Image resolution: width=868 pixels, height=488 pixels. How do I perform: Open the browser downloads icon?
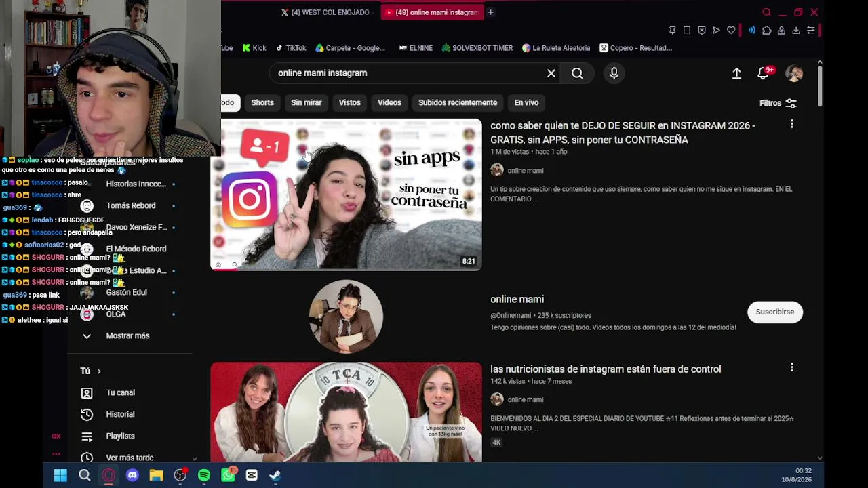pyautogui.click(x=796, y=30)
